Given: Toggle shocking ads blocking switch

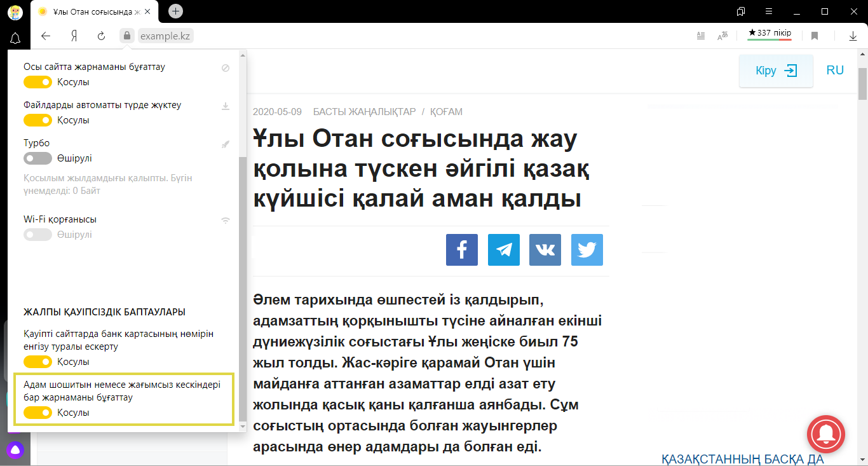Looking at the screenshot, I should coord(37,413).
